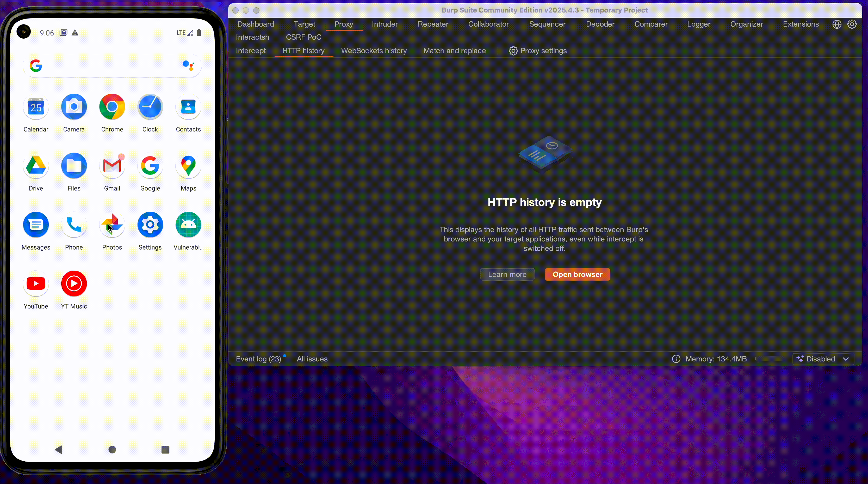
Task: Open Android Settings app
Action: [150, 225]
